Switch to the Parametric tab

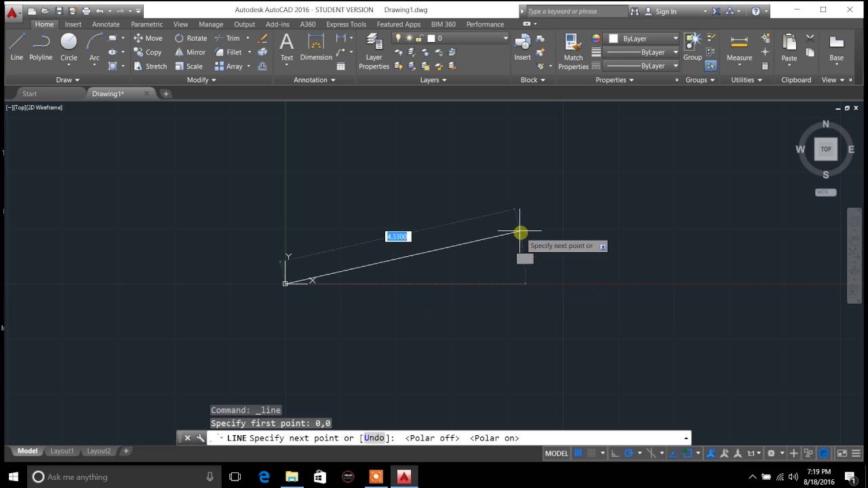[147, 24]
